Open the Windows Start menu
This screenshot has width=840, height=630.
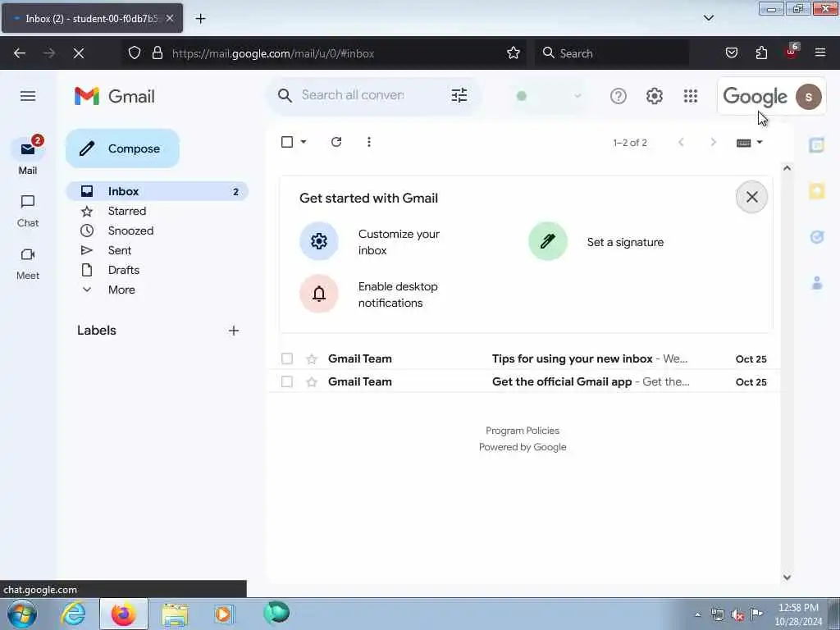pos(22,614)
